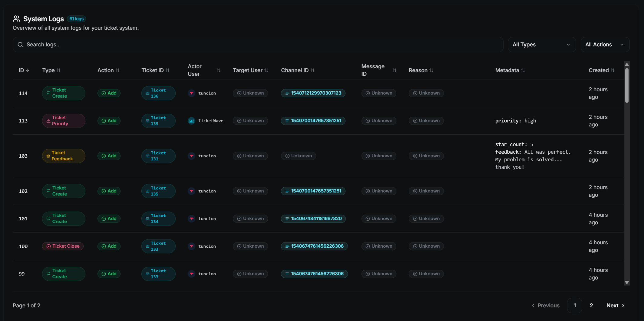
Task: Click the search magnifier icon
Action: point(20,45)
